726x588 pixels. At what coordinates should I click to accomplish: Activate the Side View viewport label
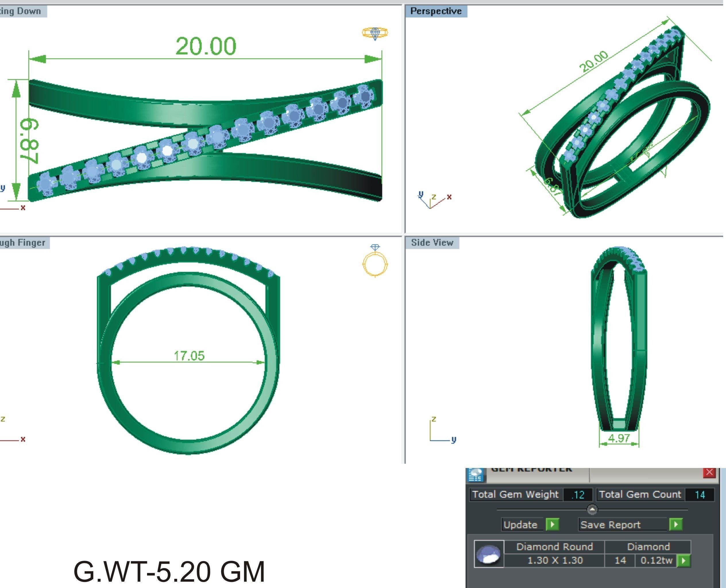[x=432, y=243]
